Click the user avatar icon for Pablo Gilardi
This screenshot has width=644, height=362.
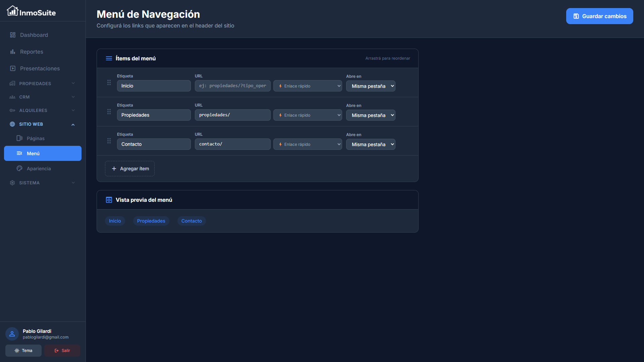[x=12, y=334]
